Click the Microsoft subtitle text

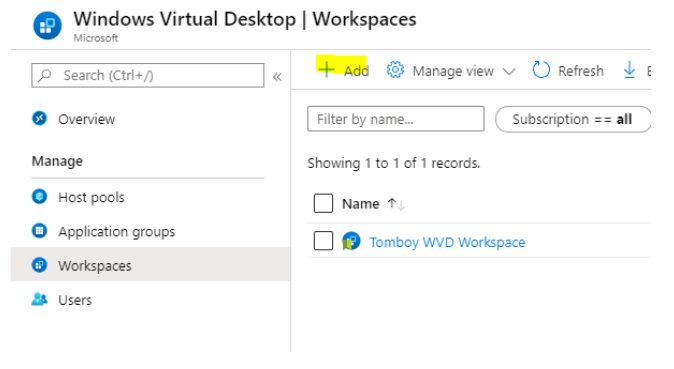[96, 38]
